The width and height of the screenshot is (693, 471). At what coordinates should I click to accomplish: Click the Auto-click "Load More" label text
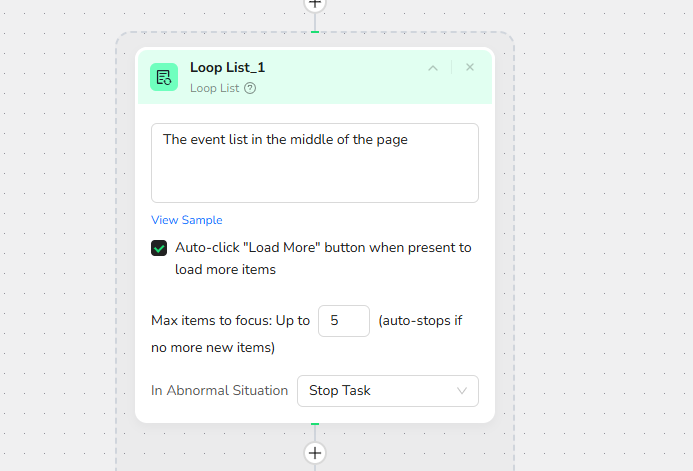[322, 248]
